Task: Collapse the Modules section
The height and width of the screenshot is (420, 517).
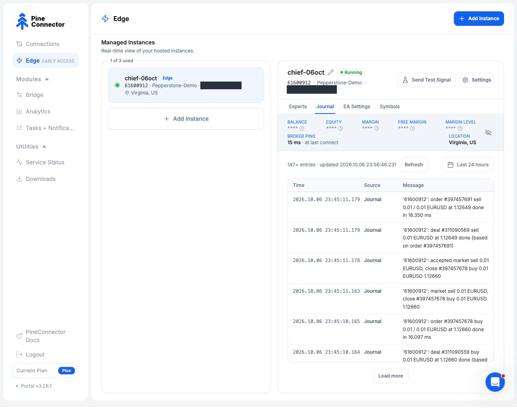Action: 33,79
